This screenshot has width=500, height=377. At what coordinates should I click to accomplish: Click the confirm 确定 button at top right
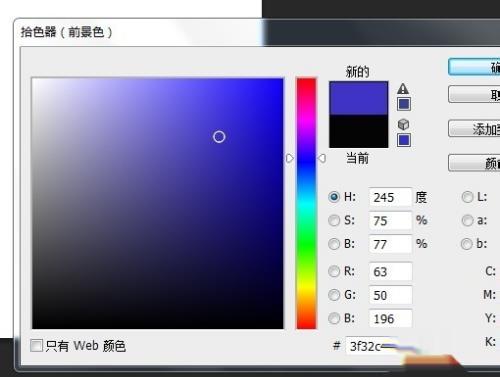474,67
